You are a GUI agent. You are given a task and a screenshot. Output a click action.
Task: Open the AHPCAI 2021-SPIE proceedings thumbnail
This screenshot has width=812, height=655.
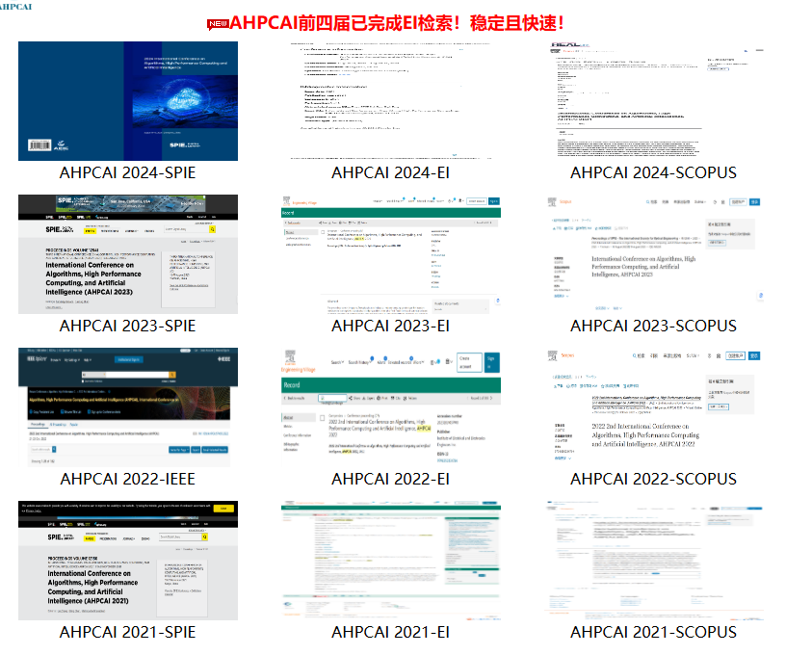(x=128, y=561)
